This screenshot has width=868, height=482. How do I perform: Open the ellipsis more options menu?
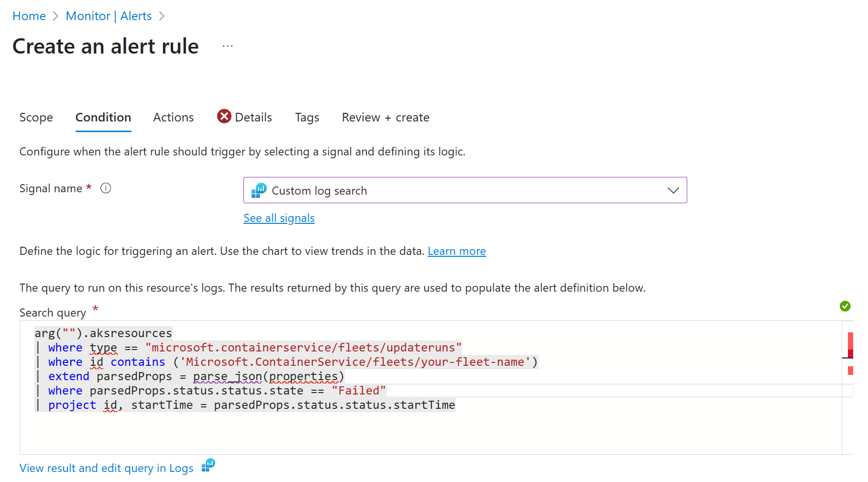click(x=228, y=46)
